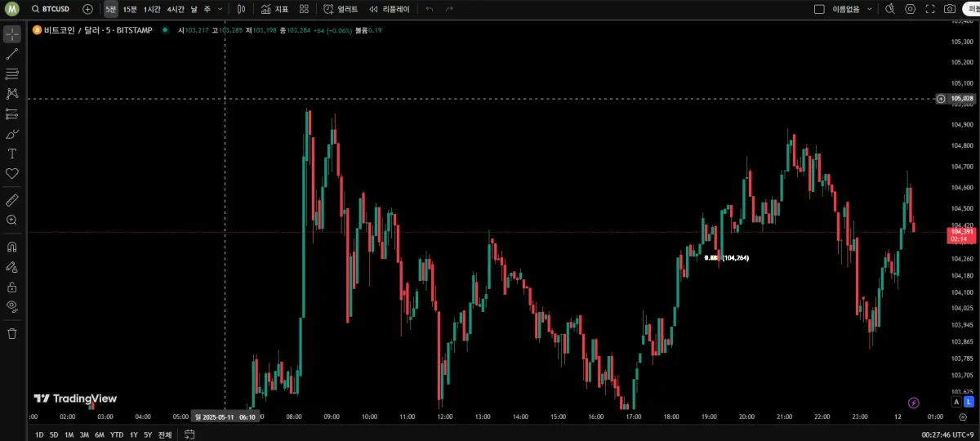Select the ruler measure tool
Screen dimensions: 980x441
pos(12,199)
